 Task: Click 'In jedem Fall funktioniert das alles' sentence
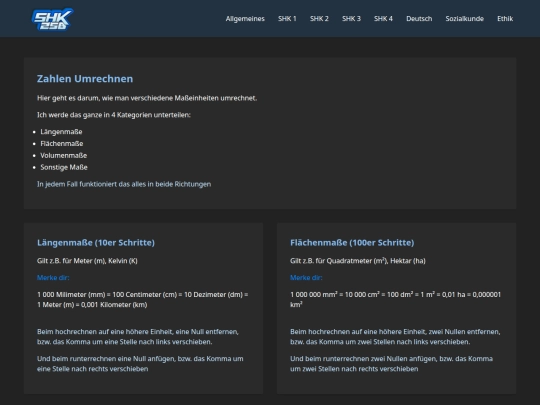(124, 184)
